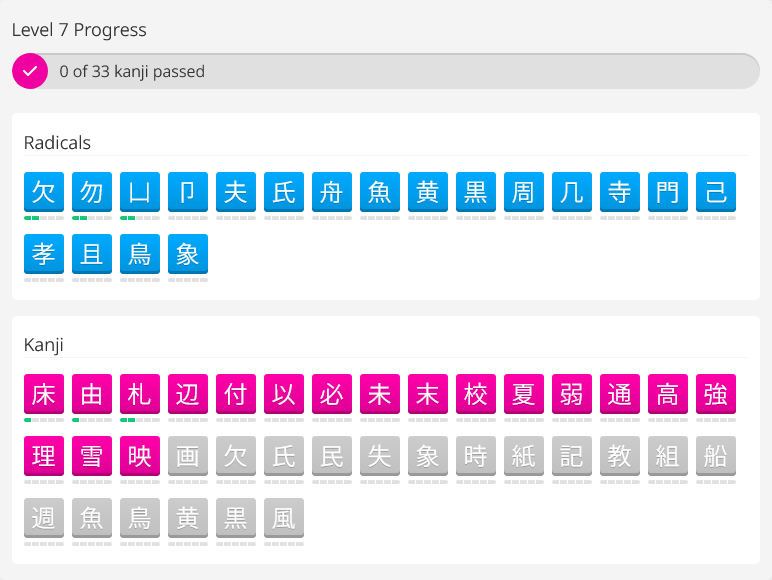Click the pink 校 school kanji tile
Screen dimensions: 772x580
[476, 394]
